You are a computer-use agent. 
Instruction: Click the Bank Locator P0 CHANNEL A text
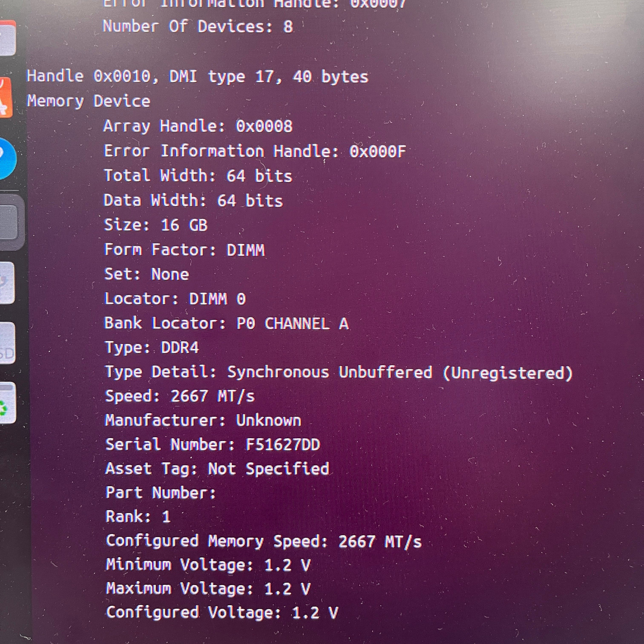coord(227,323)
